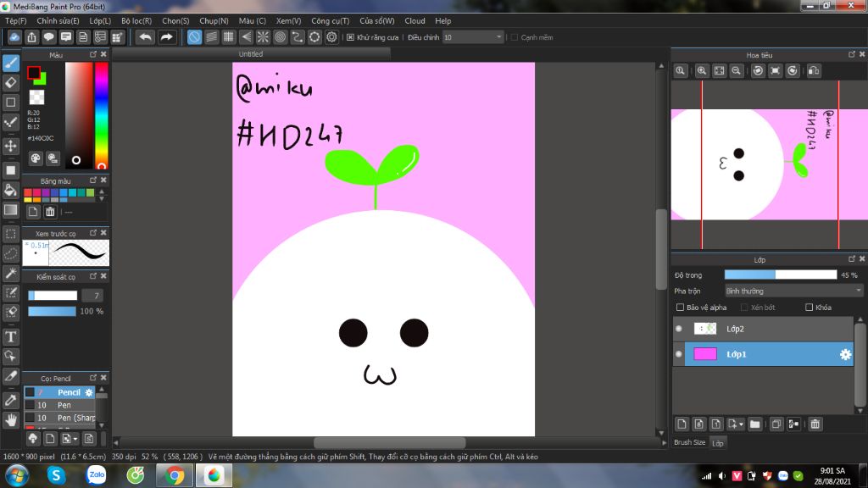The width and height of the screenshot is (868, 488).
Task: Select the Gradient tool
Action: [11, 210]
